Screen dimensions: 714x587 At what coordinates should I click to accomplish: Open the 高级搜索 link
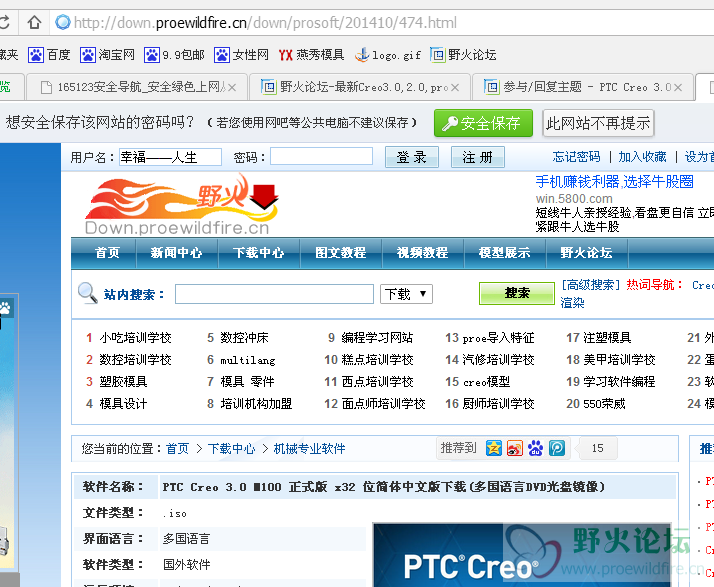[x=591, y=285]
